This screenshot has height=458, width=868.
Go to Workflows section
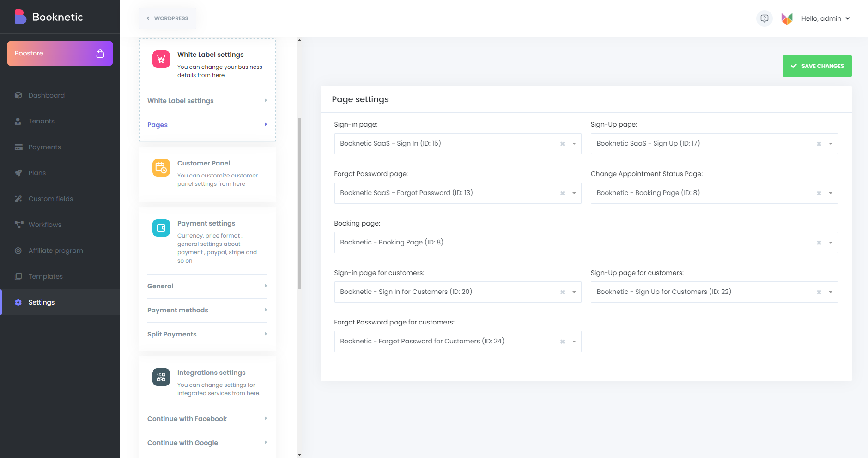[x=60, y=225]
